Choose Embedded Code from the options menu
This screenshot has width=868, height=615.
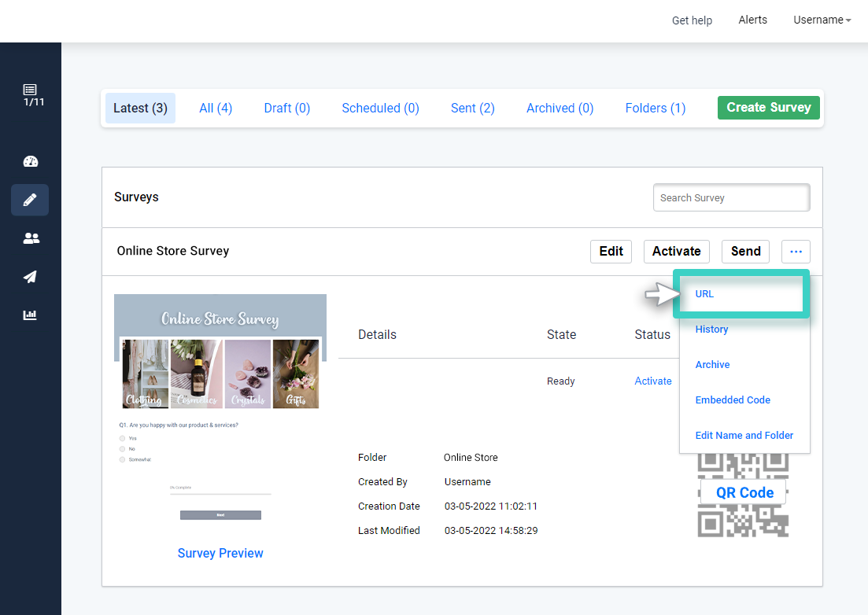coord(733,400)
